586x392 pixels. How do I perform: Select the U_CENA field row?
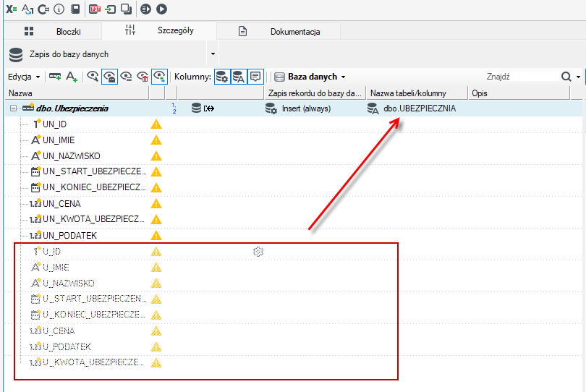point(294,331)
